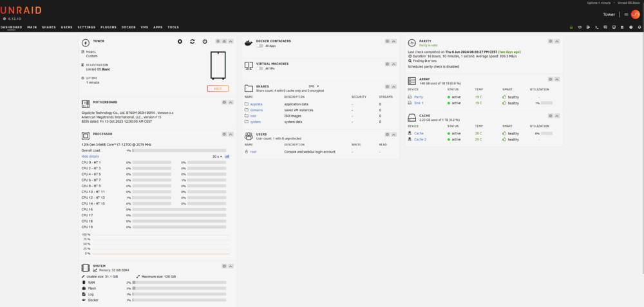The width and height of the screenshot is (644, 307).
Task: Collapse the System panel
Action: (231, 266)
